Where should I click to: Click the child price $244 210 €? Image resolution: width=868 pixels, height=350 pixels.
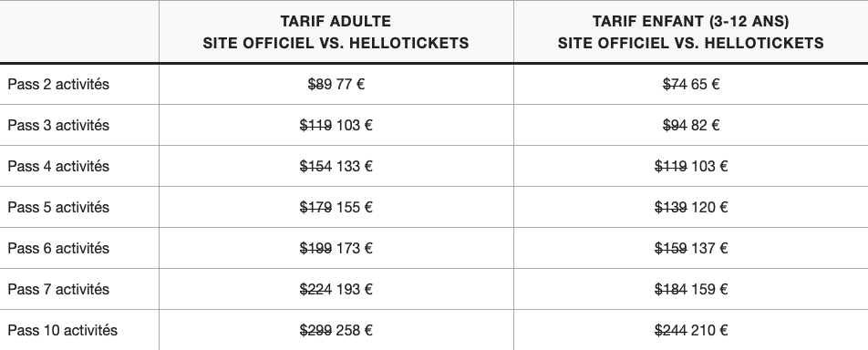691,330
